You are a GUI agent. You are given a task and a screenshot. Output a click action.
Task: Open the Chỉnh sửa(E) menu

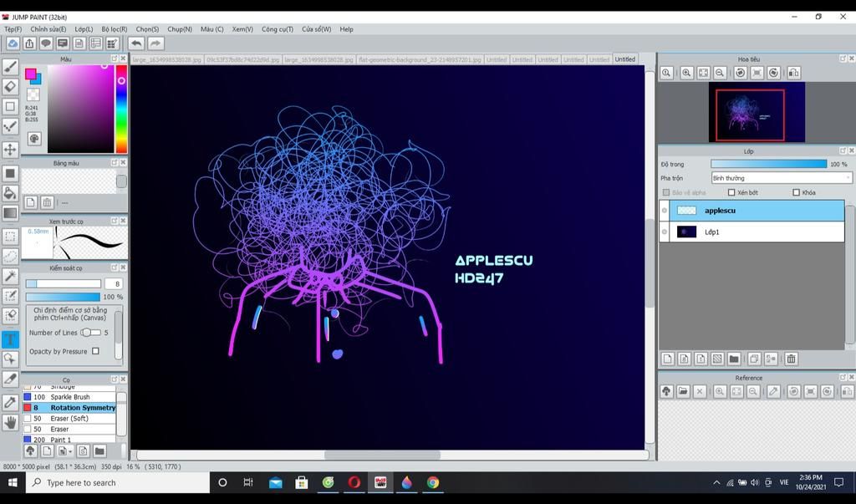48,29
